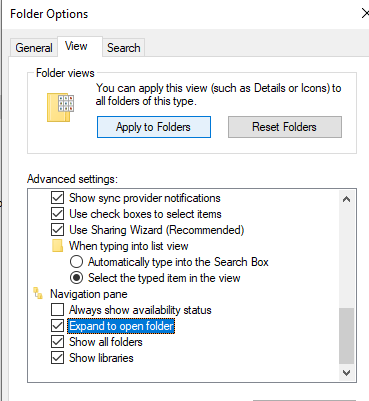
Task: Switch to the General tab
Action: 34,48
